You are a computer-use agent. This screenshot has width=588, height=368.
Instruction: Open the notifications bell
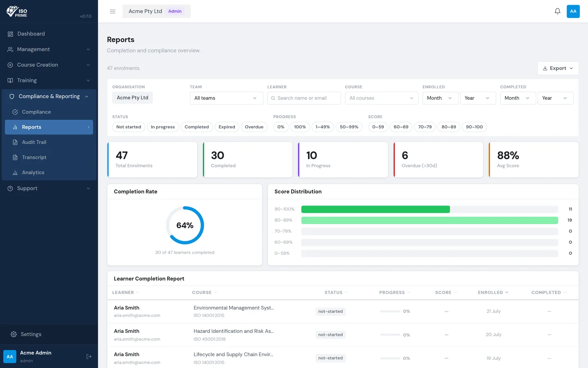[x=557, y=11]
